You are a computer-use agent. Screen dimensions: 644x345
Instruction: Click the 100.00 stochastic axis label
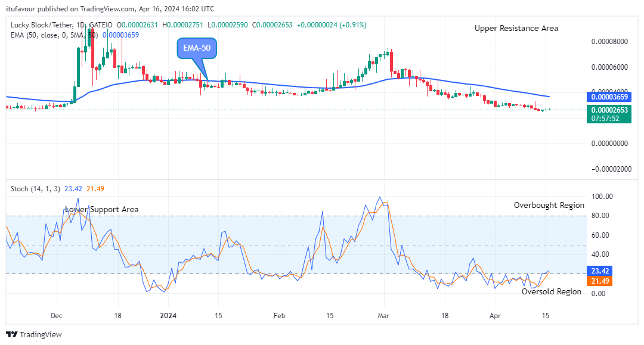click(602, 197)
